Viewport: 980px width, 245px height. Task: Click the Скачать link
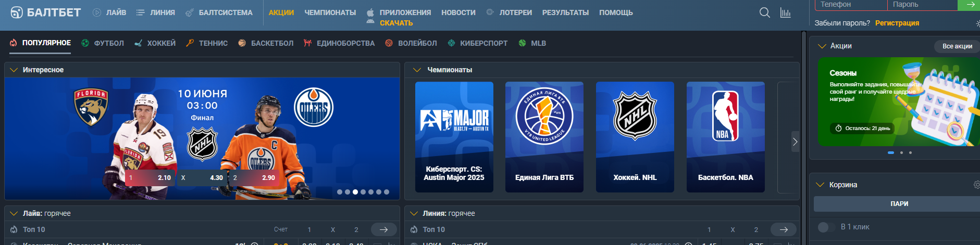(396, 23)
